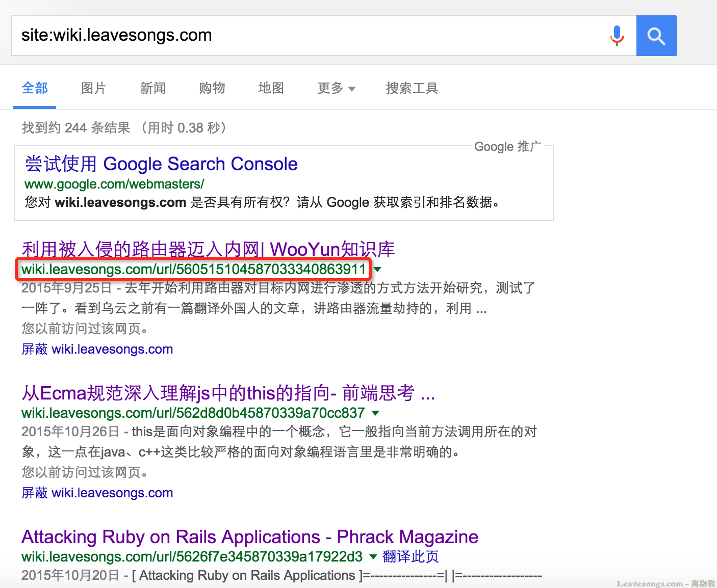Screen dimensions: 717x588
Task: Open the 购物 tab
Action: [212, 88]
